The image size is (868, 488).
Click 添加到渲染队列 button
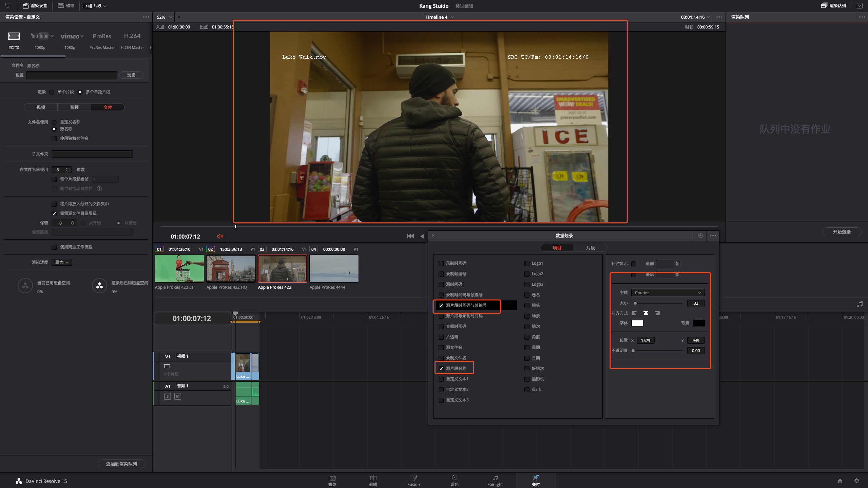[x=121, y=464]
